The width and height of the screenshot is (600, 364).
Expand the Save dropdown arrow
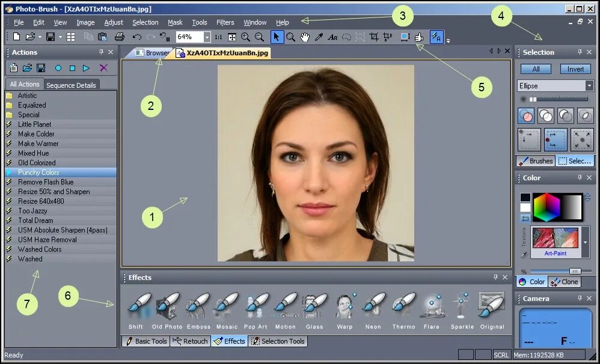[60, 37]
